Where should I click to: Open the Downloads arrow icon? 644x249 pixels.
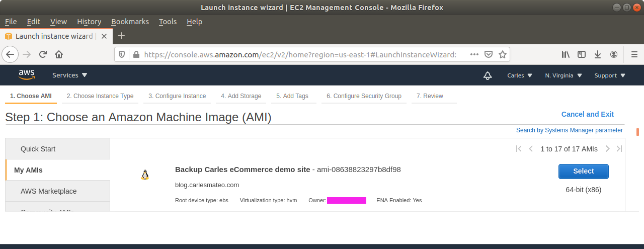598,54
